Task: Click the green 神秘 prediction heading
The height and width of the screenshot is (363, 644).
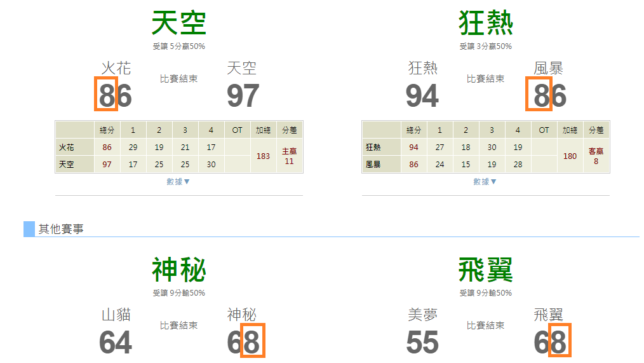Action: pyautogui.click(x=178, y=270)
